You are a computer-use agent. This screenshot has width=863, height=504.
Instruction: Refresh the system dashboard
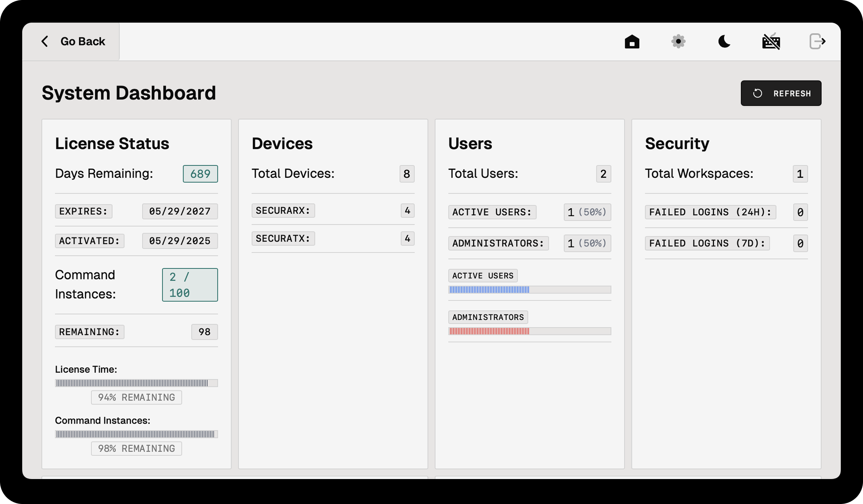click(781, 93)
